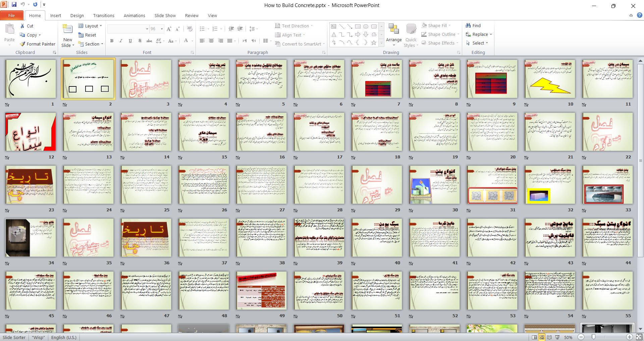Viewport: 644px width, 341px height.
Task: Open the Font Color picker
Action: [x=188, y=41]
